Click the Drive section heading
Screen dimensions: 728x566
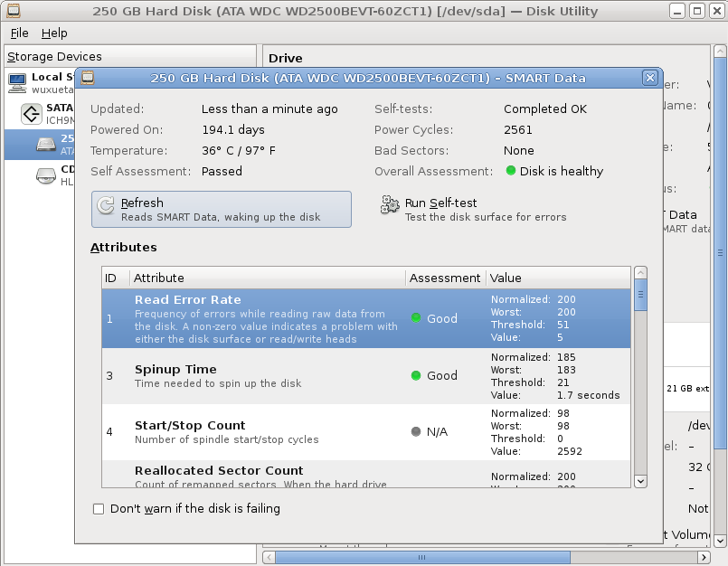coord(286,58)
